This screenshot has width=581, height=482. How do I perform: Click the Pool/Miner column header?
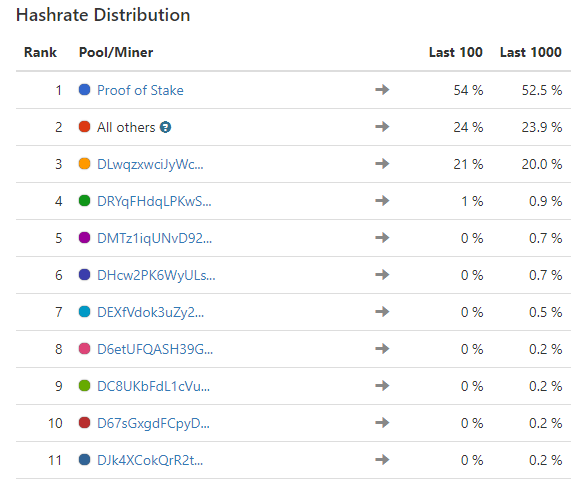coord(116,52)
